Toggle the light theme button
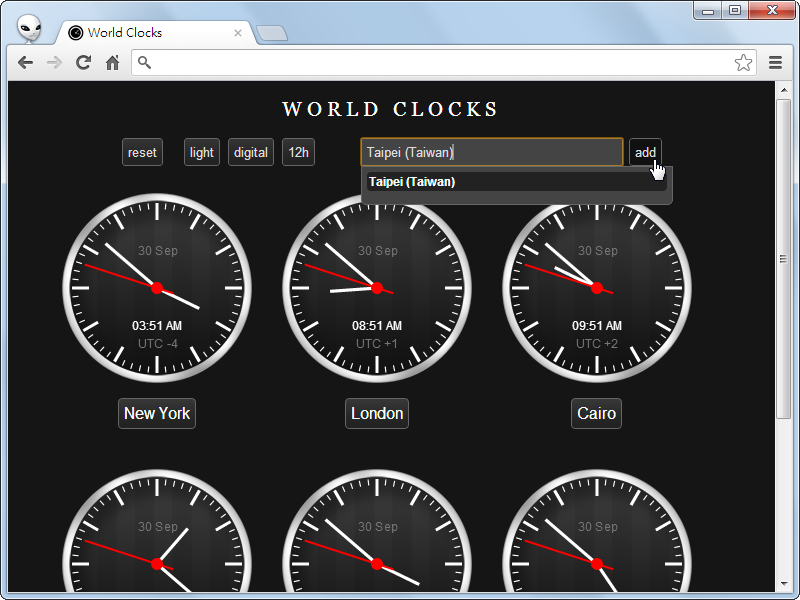The width and height of the screenshot is (800, 600). 202,152
